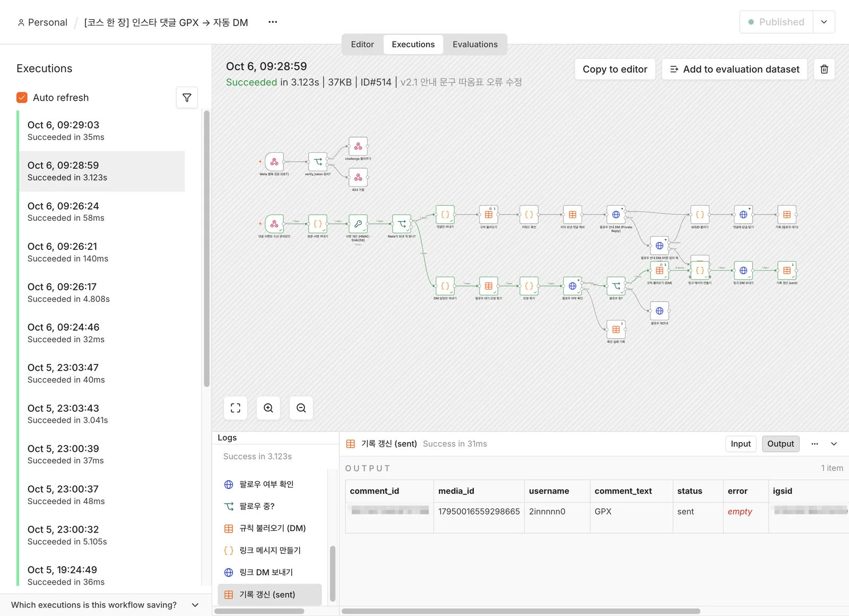
Task: Expand 'Which executions is this workflow saving?'
Action: pos(105,605)
